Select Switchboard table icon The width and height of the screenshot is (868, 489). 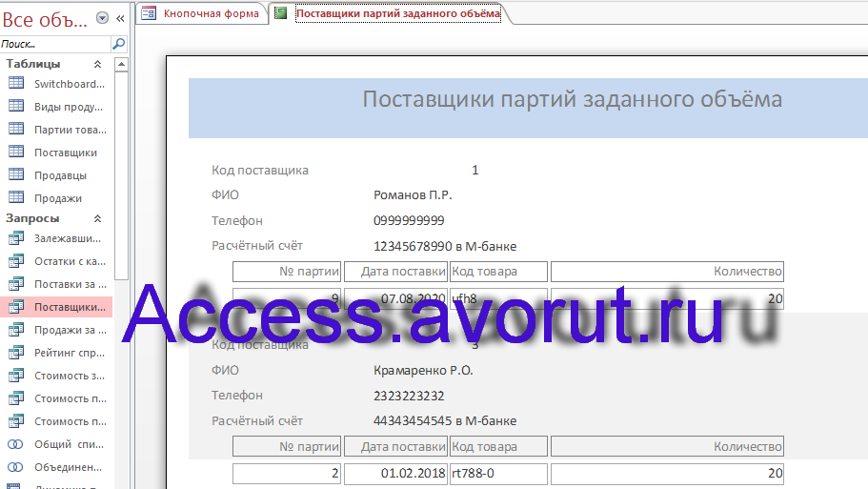pos(16,83)
